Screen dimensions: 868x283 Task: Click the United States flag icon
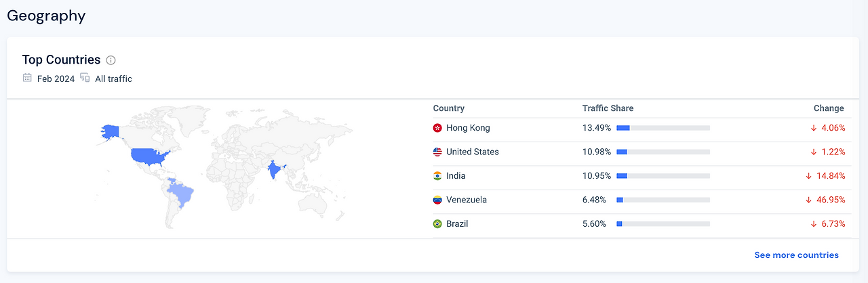click(437, 152)
